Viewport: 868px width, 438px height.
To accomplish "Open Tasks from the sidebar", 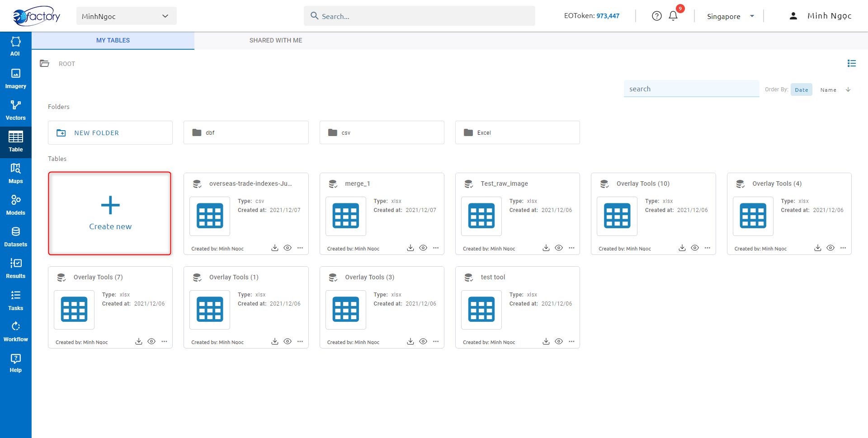I will point(15,301).
